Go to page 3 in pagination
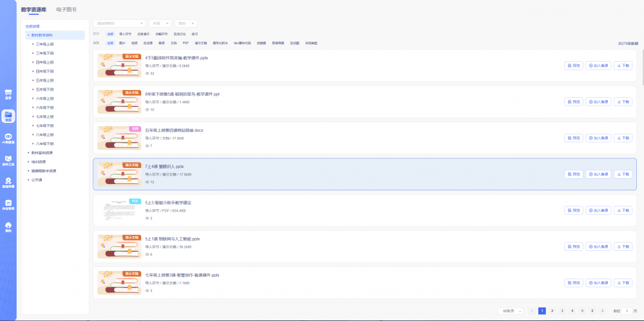The height and width of the screenshot is (321, 644). [x=562, y=311]
